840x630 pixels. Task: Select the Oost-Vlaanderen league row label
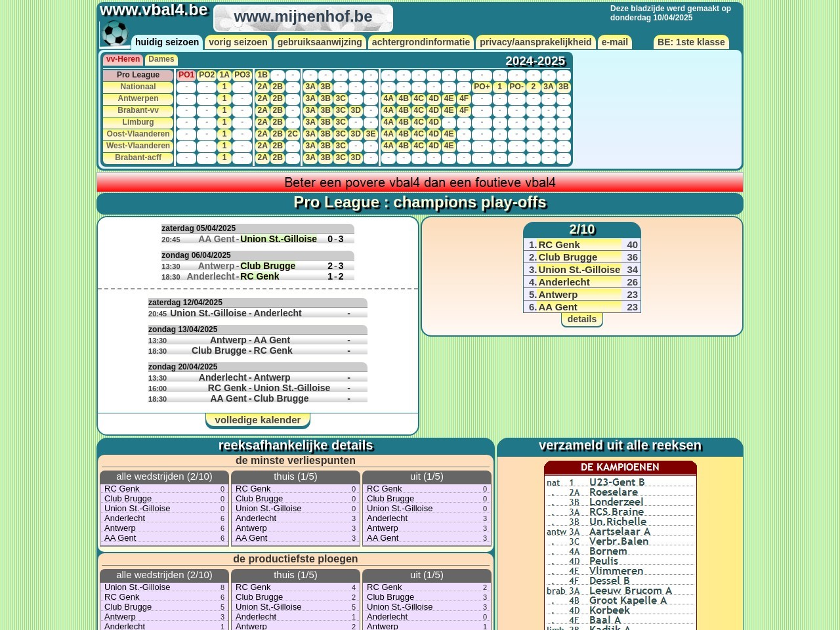click(x=138, y=134)
